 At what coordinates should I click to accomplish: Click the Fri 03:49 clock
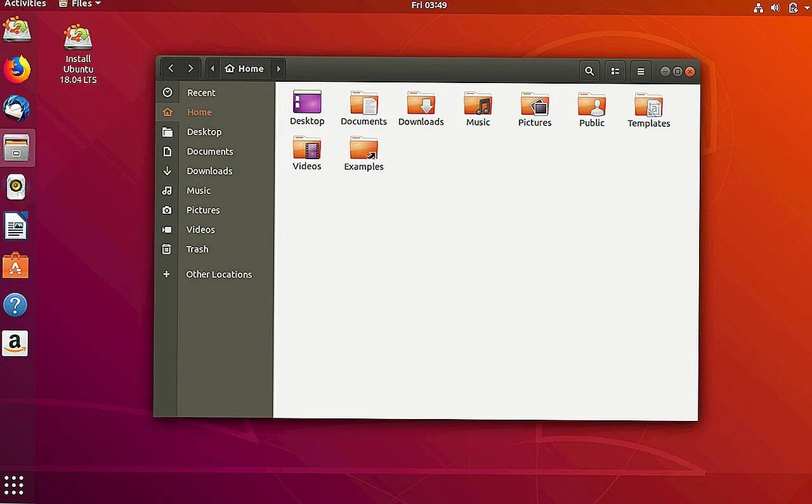point(429,5)
